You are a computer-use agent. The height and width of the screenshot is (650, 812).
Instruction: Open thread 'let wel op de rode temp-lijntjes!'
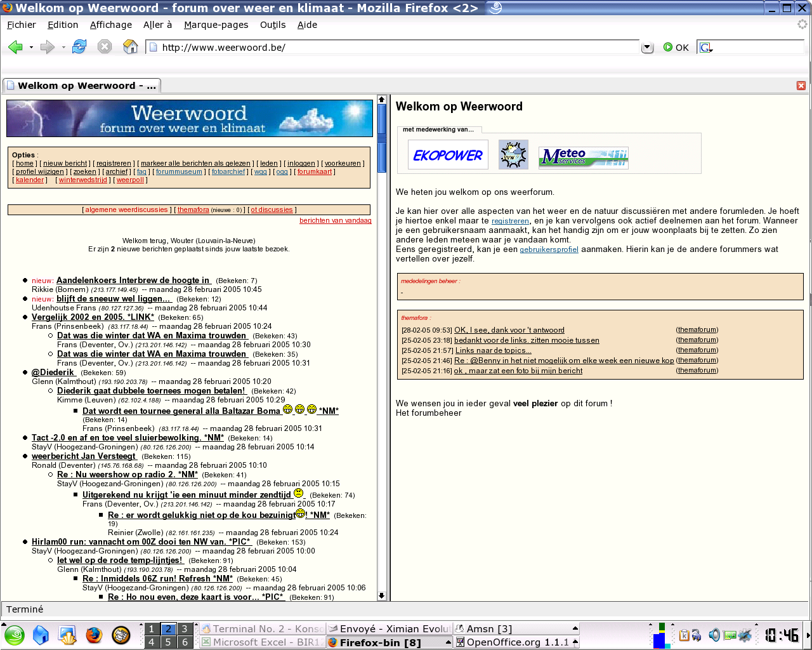coord(121,560)
